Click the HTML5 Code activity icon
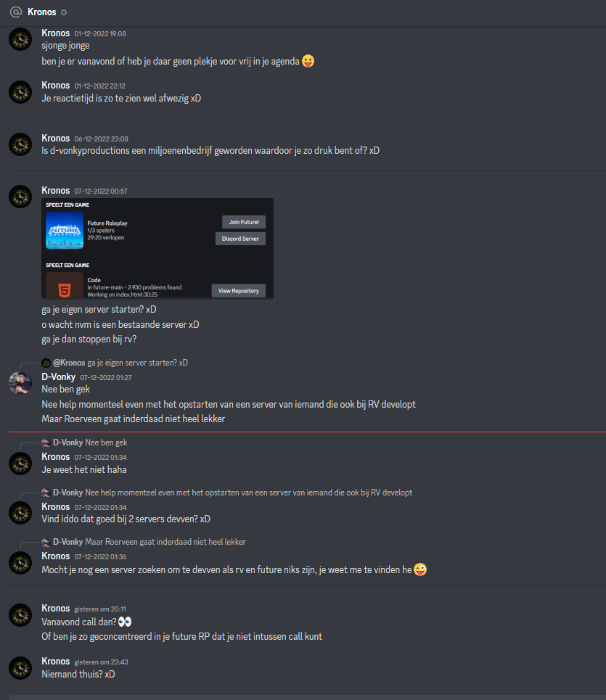 [x=65, y=285]
